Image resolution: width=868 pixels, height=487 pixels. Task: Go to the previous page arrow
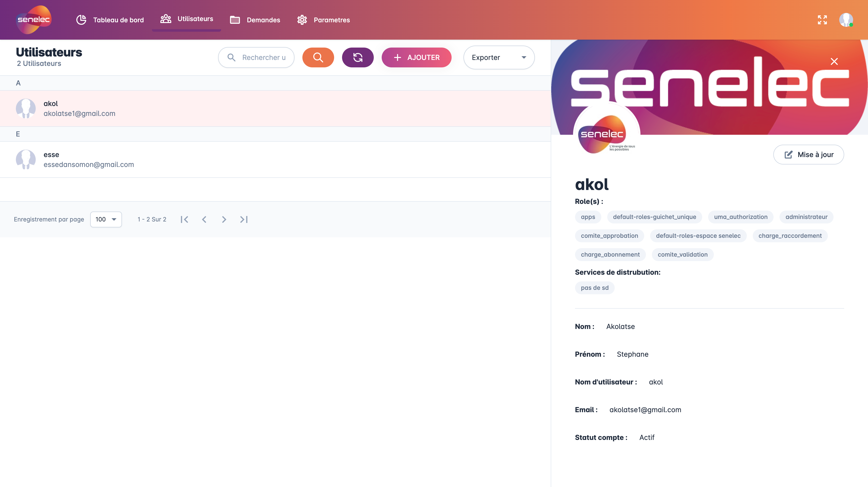(204, 219)
